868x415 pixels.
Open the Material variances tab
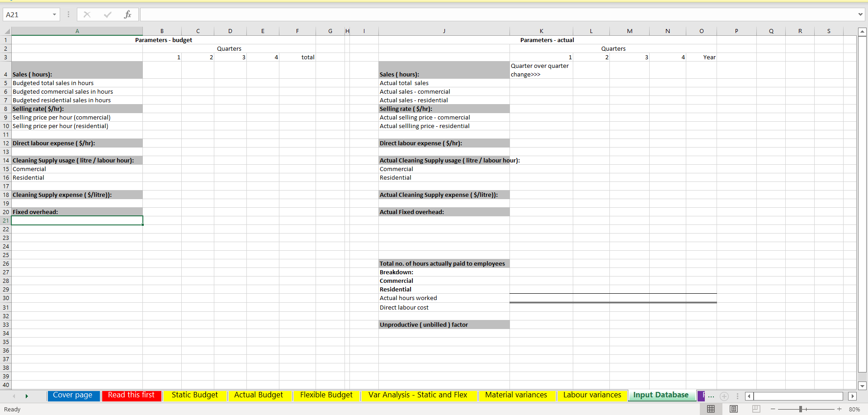click(x=516, y=395)
